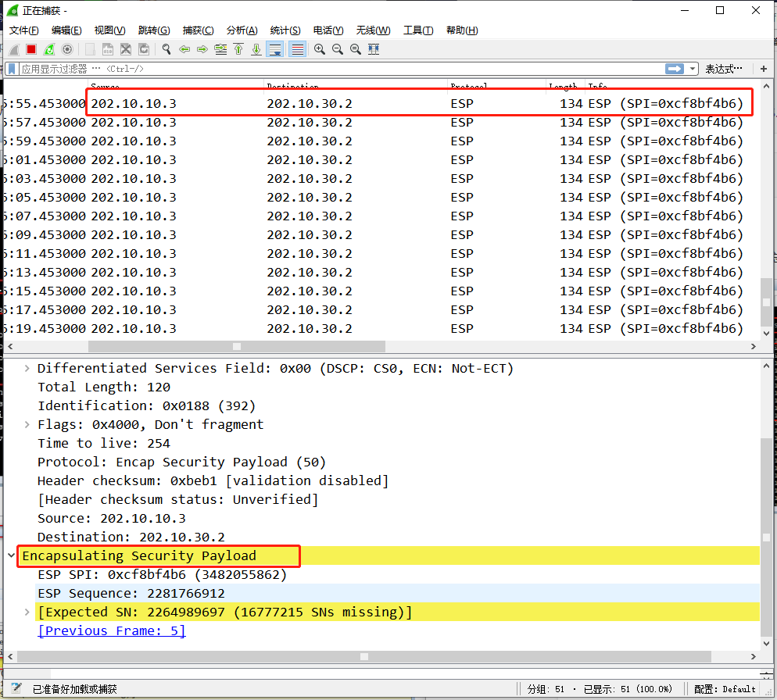This screenshot has height=700, width=777.
Task: Collapse the Encapsulating Security Payload section
Action: coord(11,555)
